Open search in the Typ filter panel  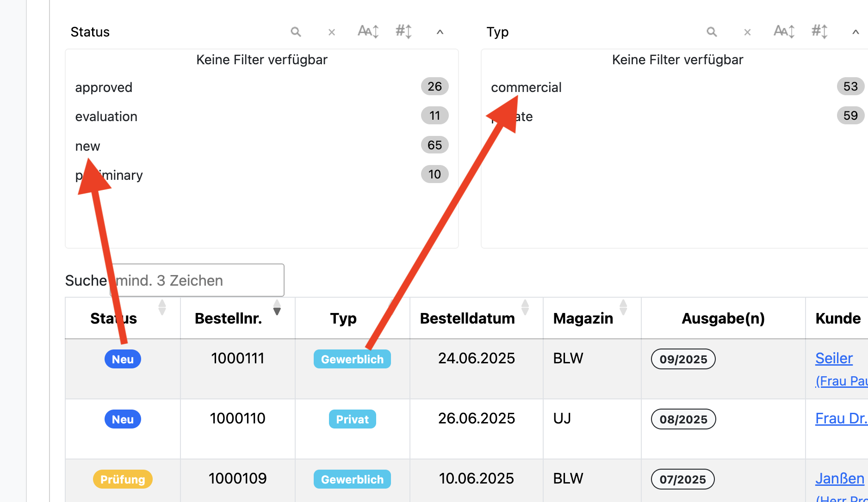pos(712,32)
